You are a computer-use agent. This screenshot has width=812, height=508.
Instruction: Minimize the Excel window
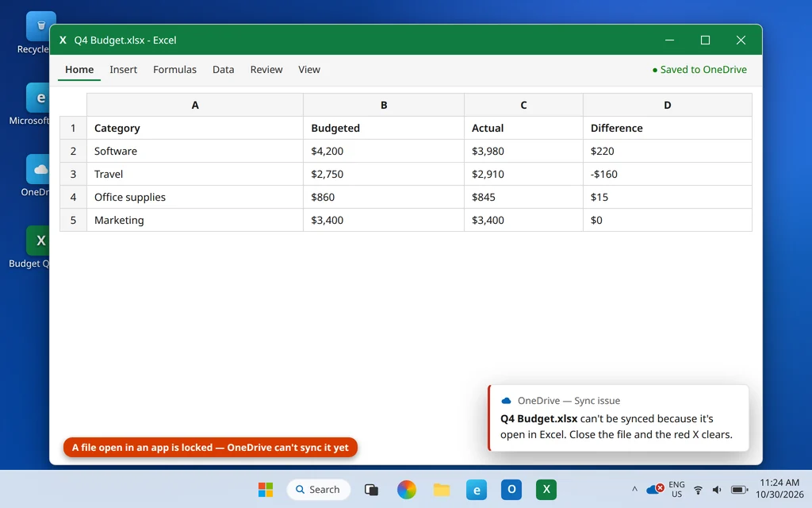click(669, 40)
